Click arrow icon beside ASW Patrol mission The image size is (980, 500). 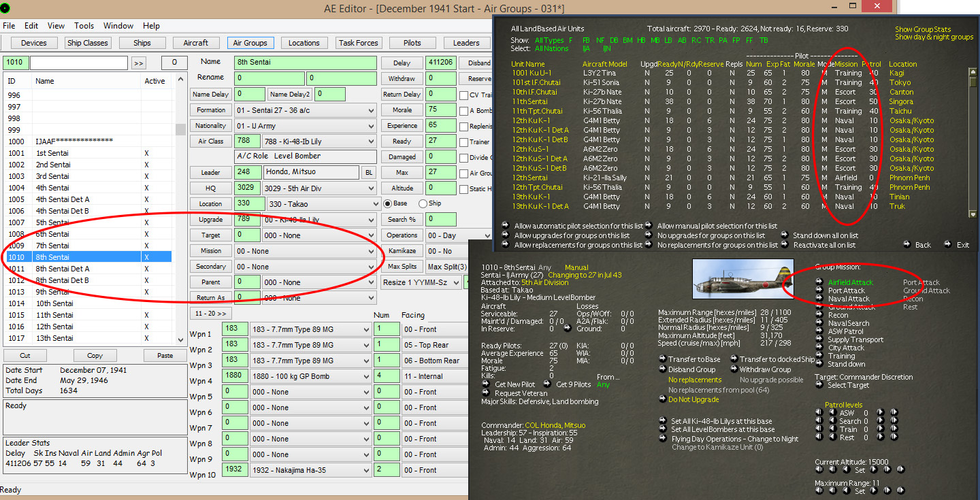tap(819, 331)
